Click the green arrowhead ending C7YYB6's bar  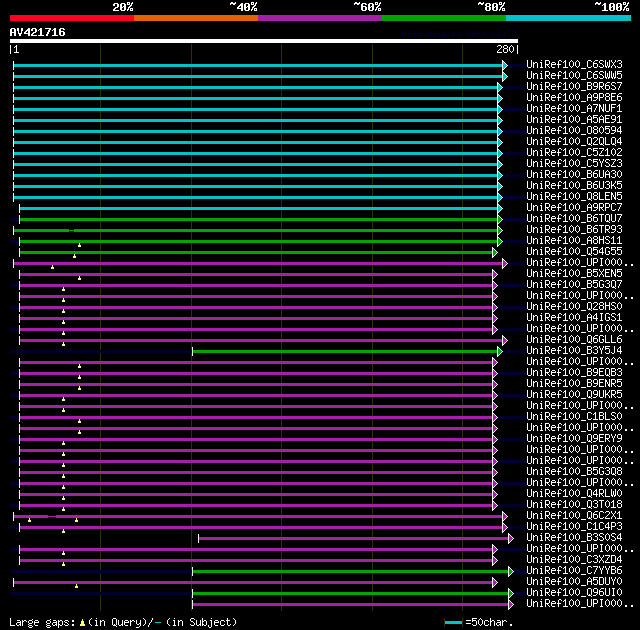(x=511, y=572)
